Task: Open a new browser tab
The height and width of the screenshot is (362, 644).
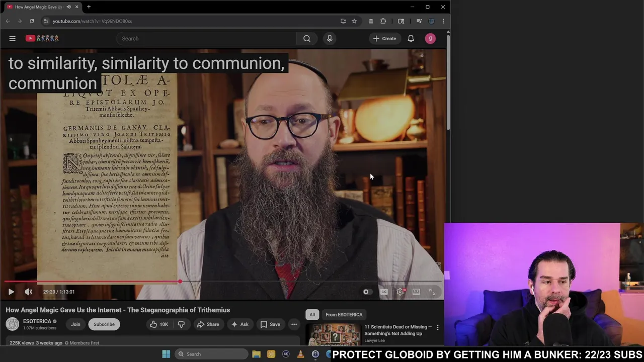Action: click(x=89, y=7)
